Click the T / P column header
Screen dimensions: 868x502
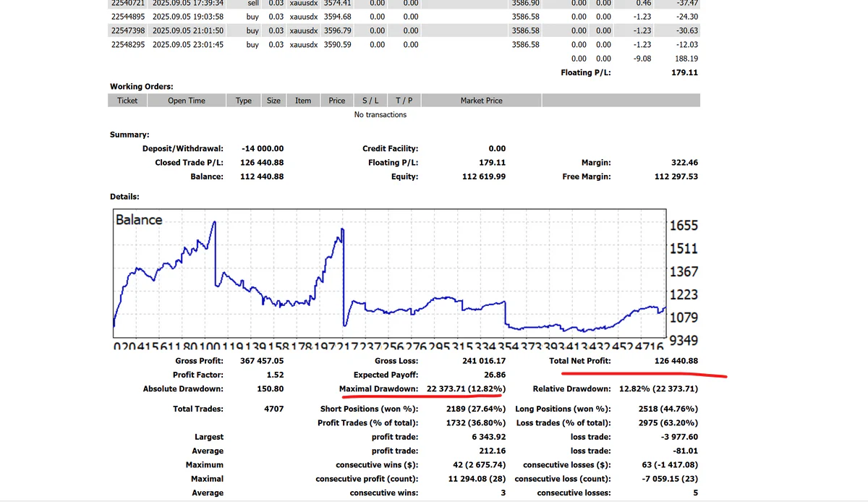click(404, 101)
